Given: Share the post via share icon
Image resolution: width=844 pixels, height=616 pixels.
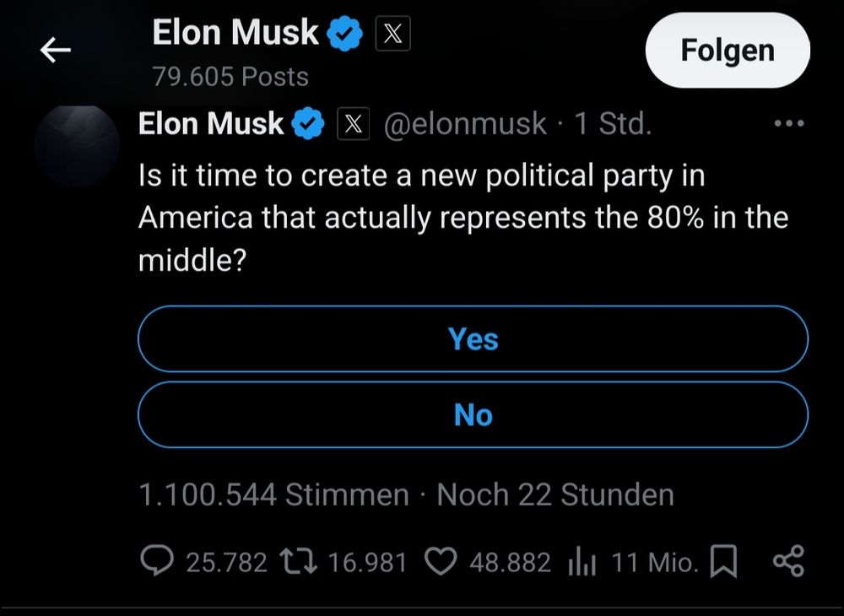Looking at the screenshot, I should pyautogui.click(x=788, y=561).
